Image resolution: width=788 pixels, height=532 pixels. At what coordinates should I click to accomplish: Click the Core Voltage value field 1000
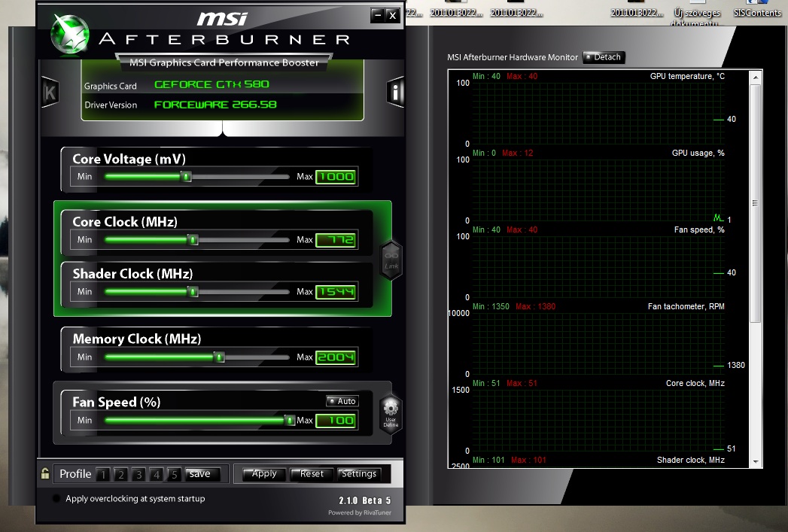tap(336, 176)
